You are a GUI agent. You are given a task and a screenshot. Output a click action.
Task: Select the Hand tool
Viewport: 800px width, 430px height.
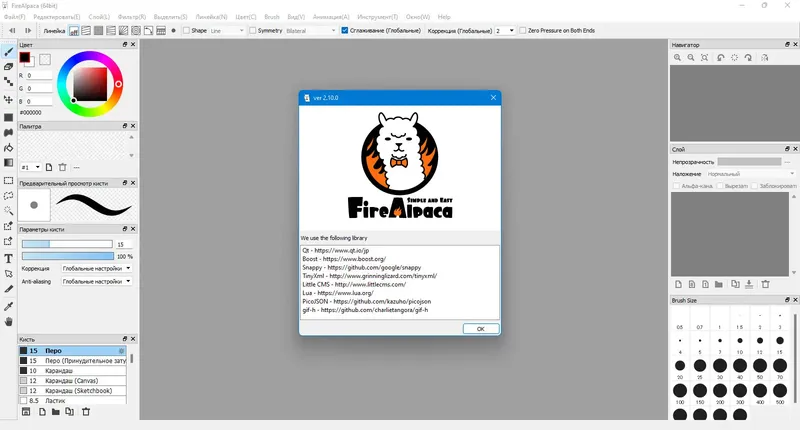click(8, 322)
